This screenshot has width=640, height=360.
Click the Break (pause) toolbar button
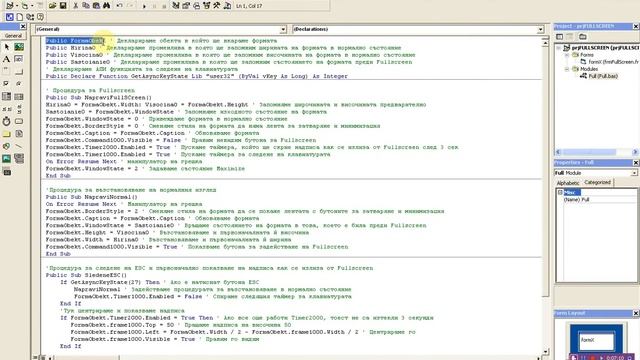(x=154, y=6)
